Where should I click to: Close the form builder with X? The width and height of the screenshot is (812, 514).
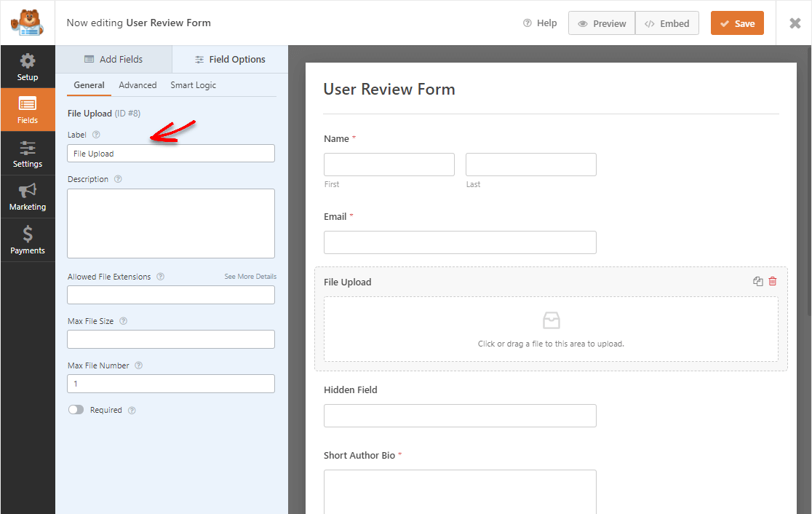[795, 23]
